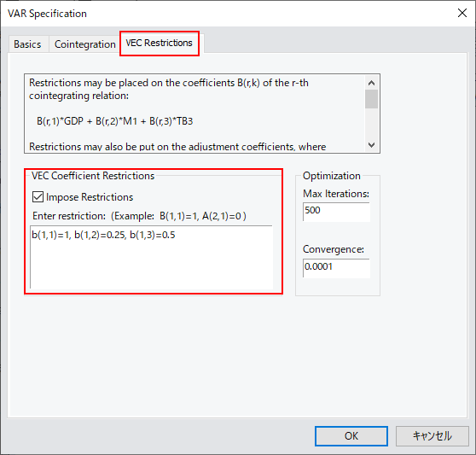
Task: Click the description box scrollbar thumb
Action: (371, 99)
